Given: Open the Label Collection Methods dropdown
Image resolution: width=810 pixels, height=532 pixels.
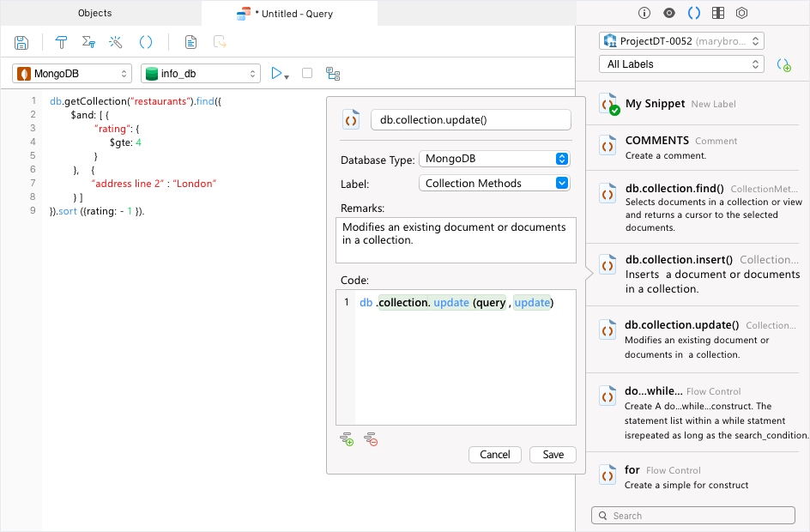Looking at the screenshot, I should (494, 184).
